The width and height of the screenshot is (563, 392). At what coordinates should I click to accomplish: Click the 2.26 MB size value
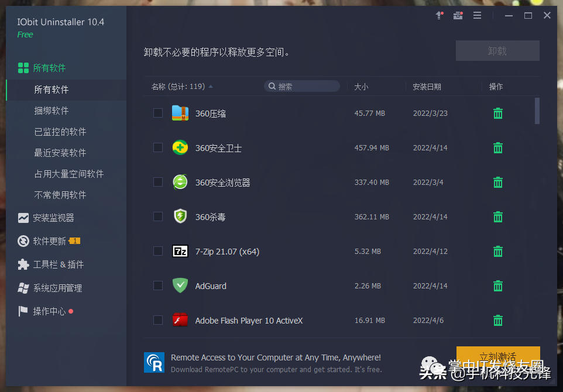[368, 286]
